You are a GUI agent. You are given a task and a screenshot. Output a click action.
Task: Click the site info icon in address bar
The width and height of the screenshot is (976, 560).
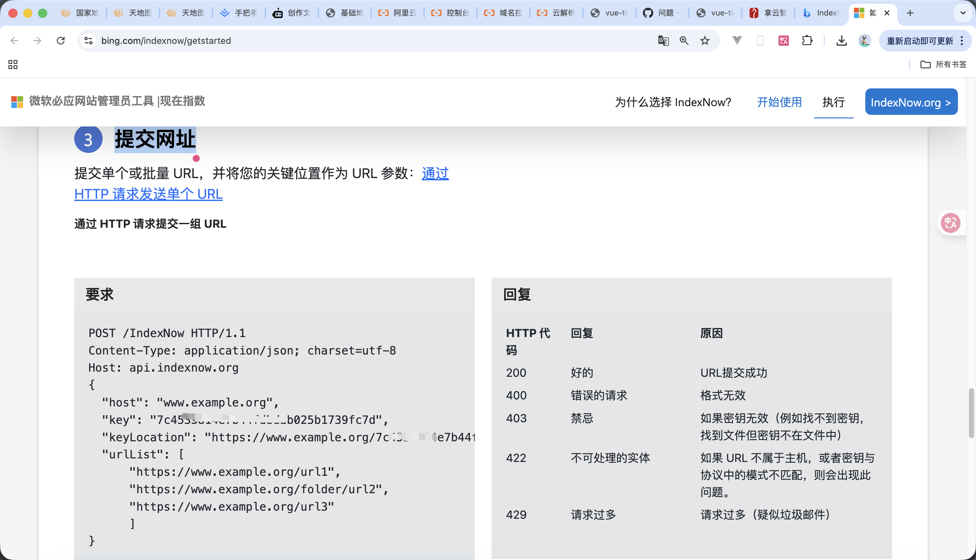88,40
